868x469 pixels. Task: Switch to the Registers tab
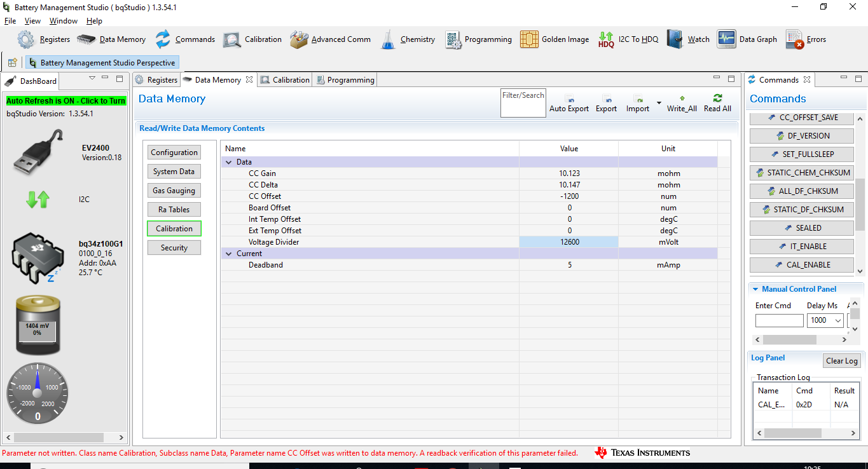click(156, 80)
